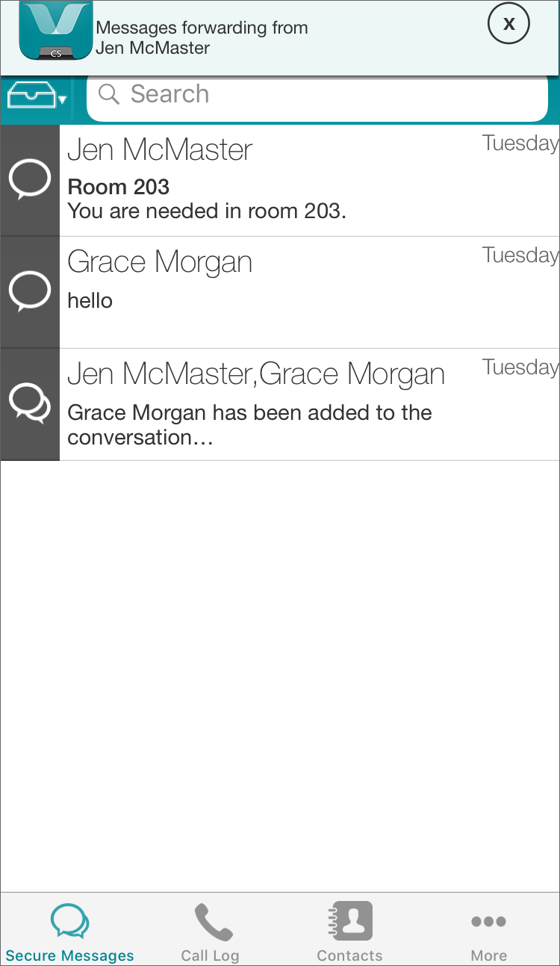Screen dimensions: 560x966
Task: Click the 'Messages forwarding from Jen McMaster' text
Action: click(202, 38)
